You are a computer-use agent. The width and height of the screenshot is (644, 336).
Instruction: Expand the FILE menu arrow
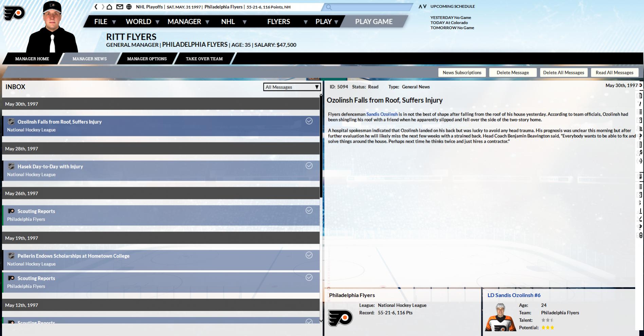pyautogui.click(x=114, y=22)
